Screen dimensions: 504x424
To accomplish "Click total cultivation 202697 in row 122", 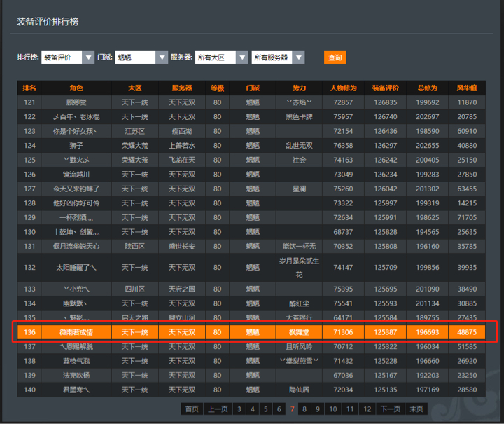I will [x=428, y=117].
